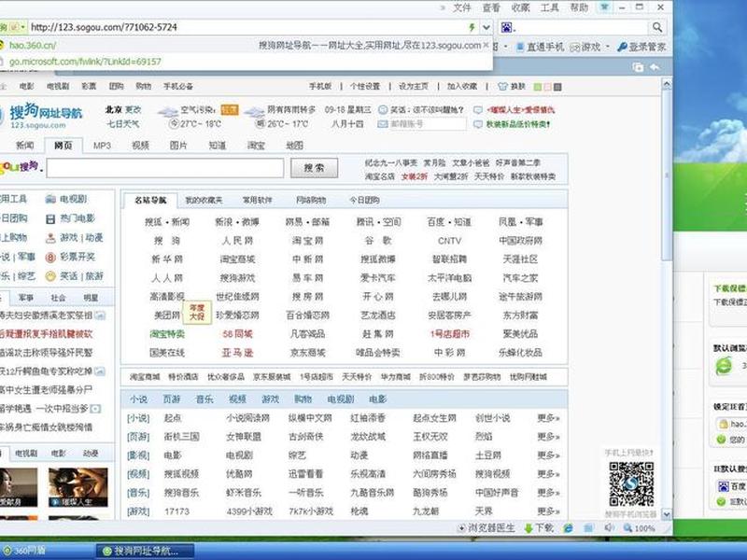Click 更多» in the 小说 row

click(x=548, y=418)
